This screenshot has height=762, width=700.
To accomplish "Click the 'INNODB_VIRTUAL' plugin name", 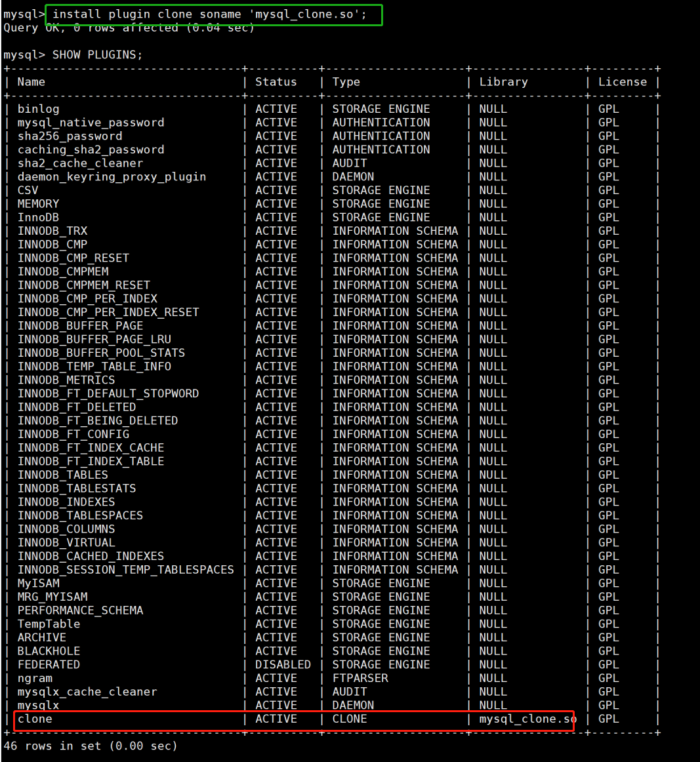I will tap(66, 542).
